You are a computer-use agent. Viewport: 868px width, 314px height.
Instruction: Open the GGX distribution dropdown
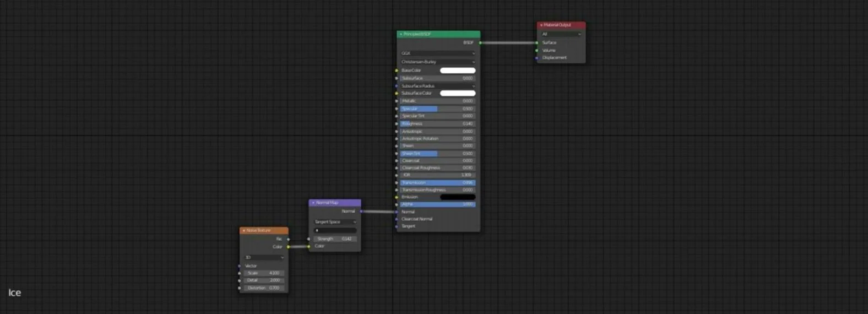tap(438, 53)
